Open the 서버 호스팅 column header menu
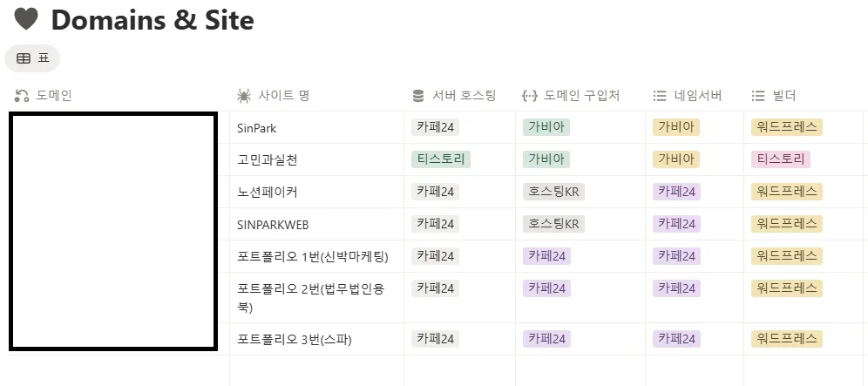This screenshot has width=868, height=386. click(465, 96)
